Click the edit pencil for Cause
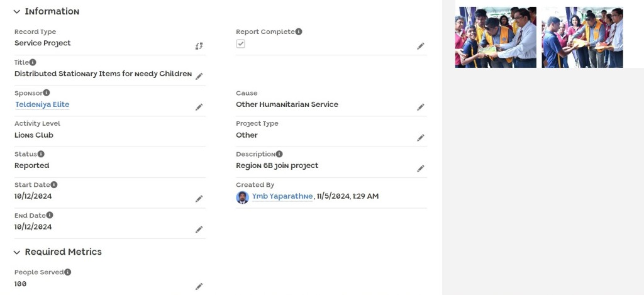This screenshot has width=644, height=295. (421, 107)
